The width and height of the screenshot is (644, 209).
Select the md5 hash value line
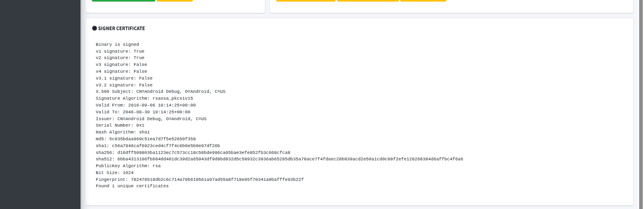146,139
